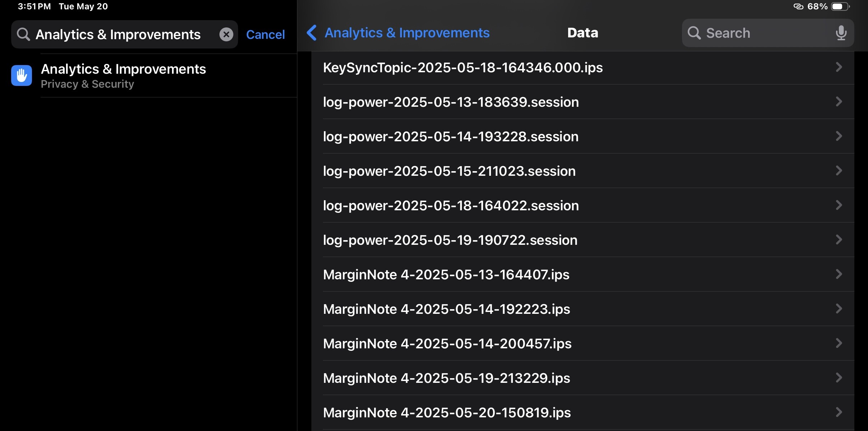Click the blue hand Privacy icon
This screenshot has width=868, height=431.
(22, 75)
